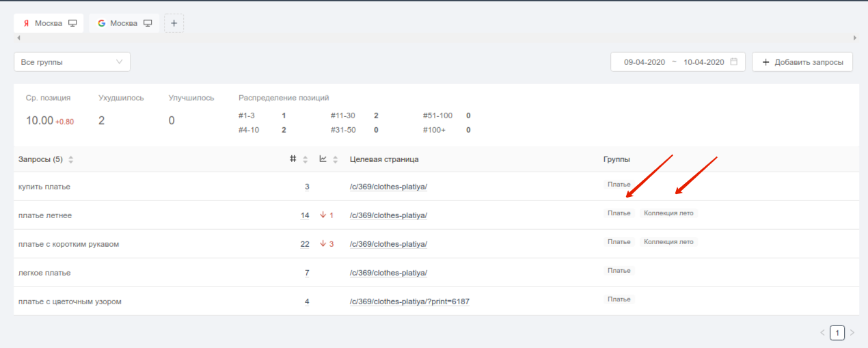Screen dimensions: 868x348
Task: Click Коллекция лето tag in короткий рукав row
Action: point(668,242)
